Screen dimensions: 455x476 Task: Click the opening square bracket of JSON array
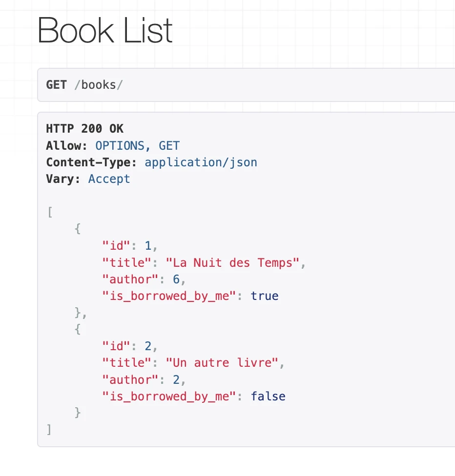49,212
